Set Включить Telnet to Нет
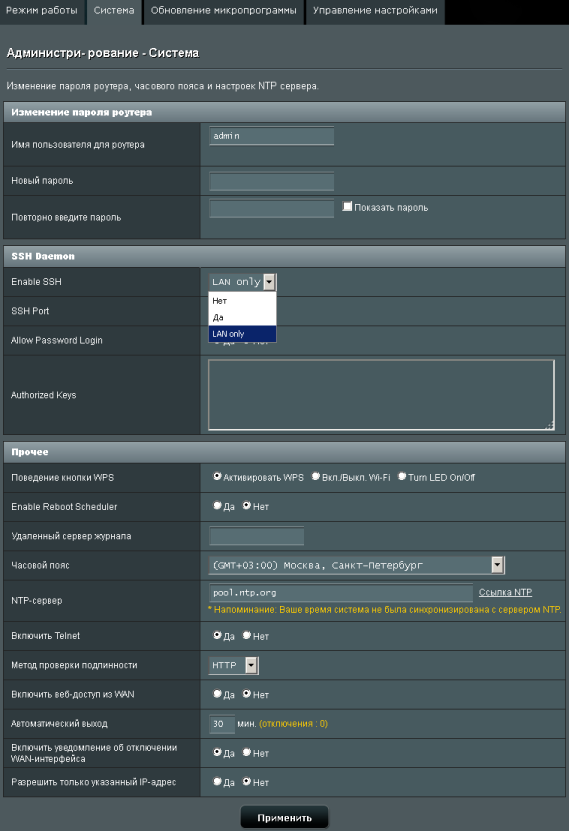This screenshot has height=831, width=569. coord(247,635)
